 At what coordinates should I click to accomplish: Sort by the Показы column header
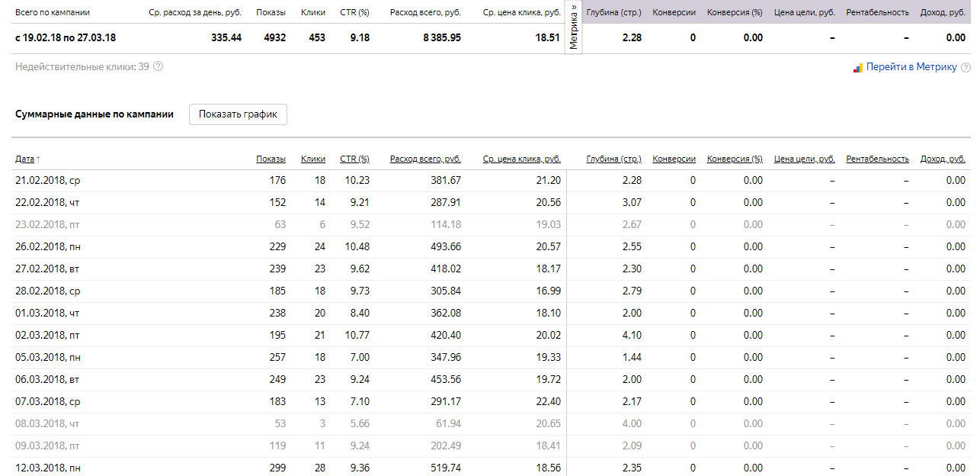[x=271, y=159]
